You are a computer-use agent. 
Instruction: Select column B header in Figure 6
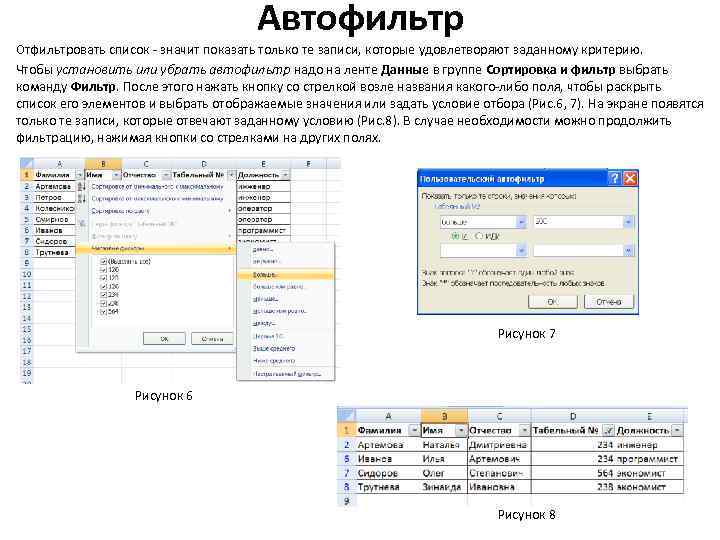tap(103, 163)
